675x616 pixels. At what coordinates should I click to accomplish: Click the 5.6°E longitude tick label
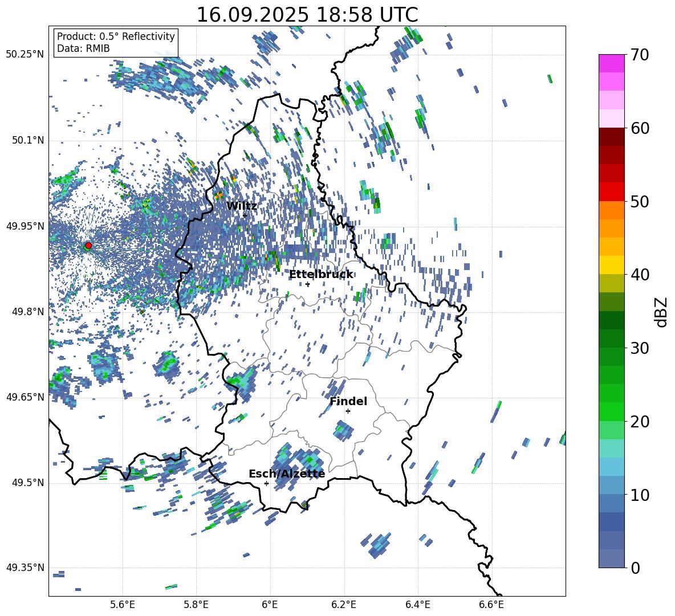(123, 605)
